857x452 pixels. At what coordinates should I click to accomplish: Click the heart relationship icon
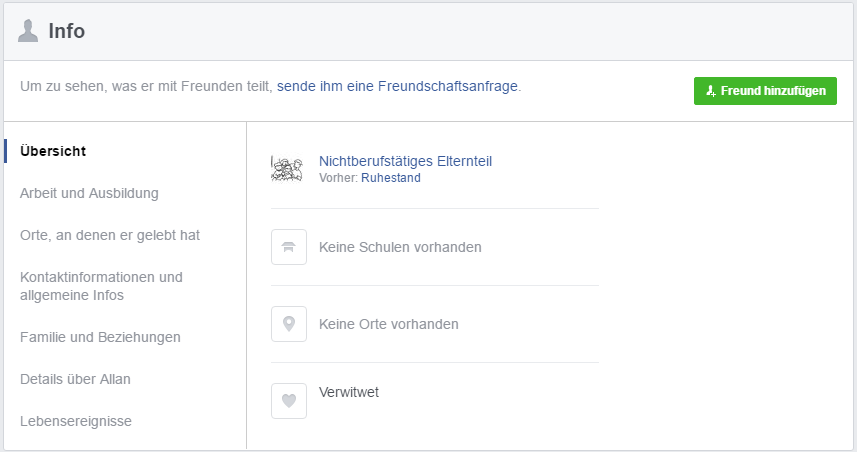(289, 401)
